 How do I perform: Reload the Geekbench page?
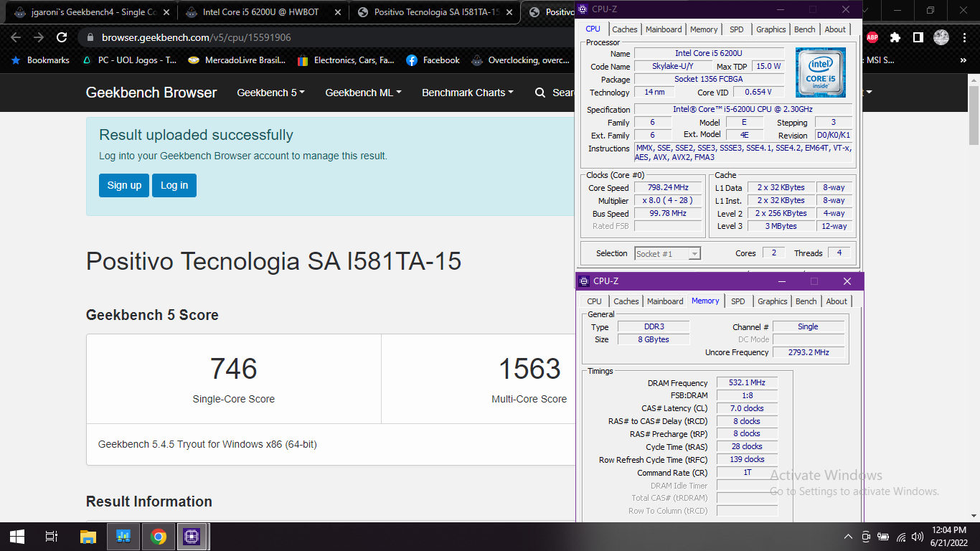pos(62,37)
